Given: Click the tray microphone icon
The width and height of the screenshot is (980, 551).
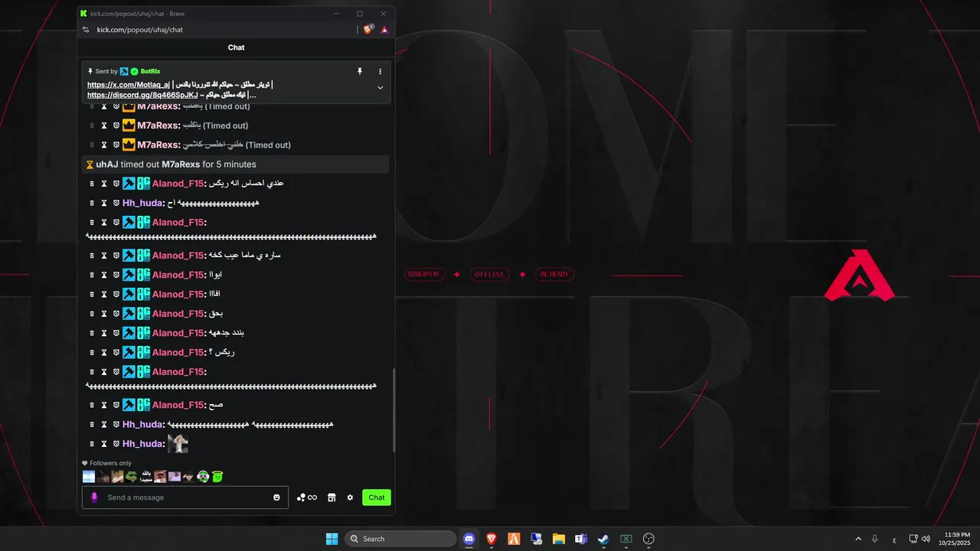Looking at the screenshot, I should pos(875,539).
